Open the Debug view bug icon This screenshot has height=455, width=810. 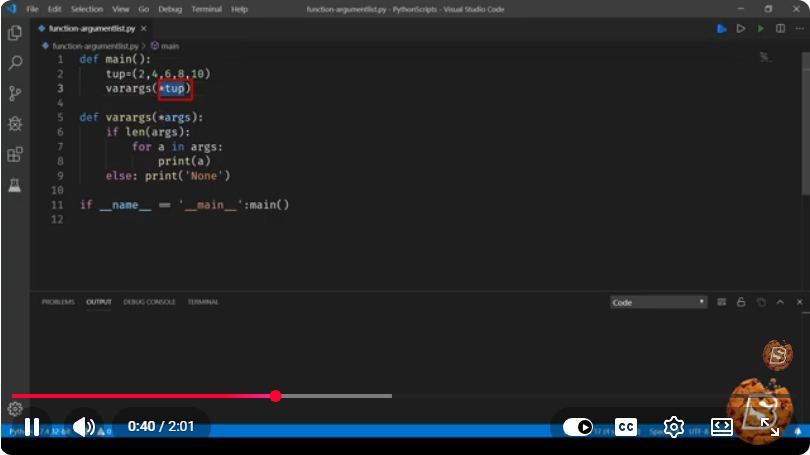pyautogui.click(x=15, y=124)
